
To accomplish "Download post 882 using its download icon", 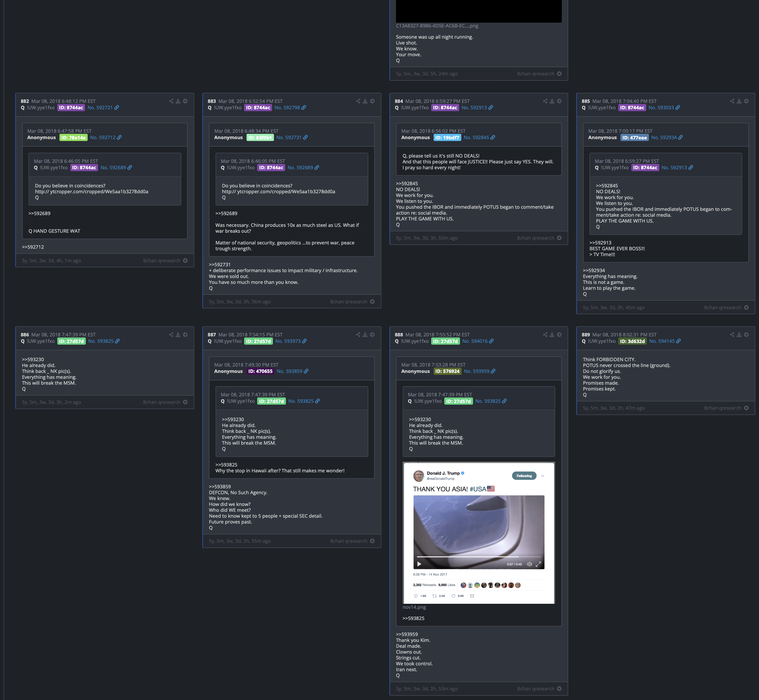I will [178, 101].
